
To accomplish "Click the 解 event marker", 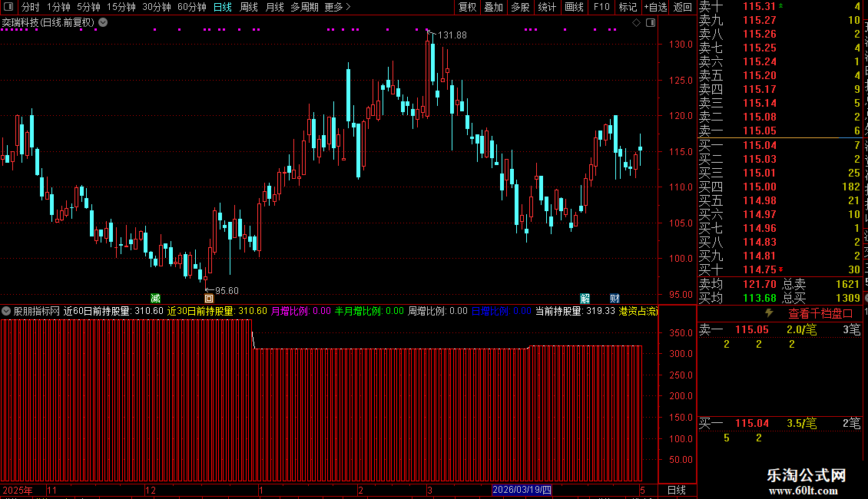I will pos(585,298).
